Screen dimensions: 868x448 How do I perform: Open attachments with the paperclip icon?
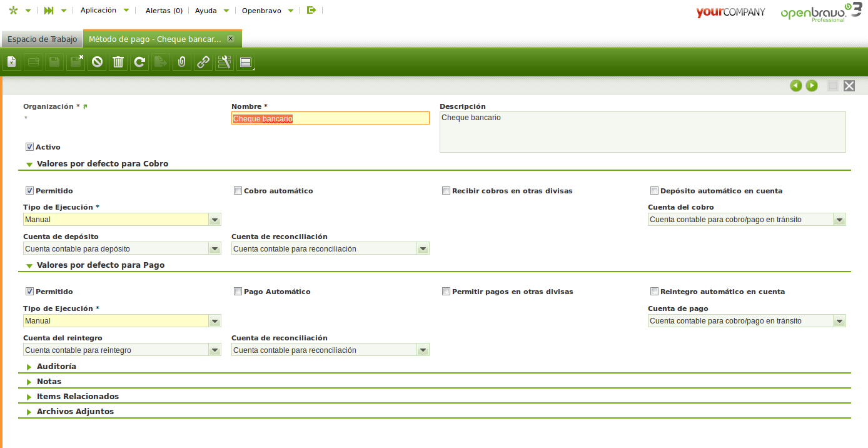click(182, 62)
